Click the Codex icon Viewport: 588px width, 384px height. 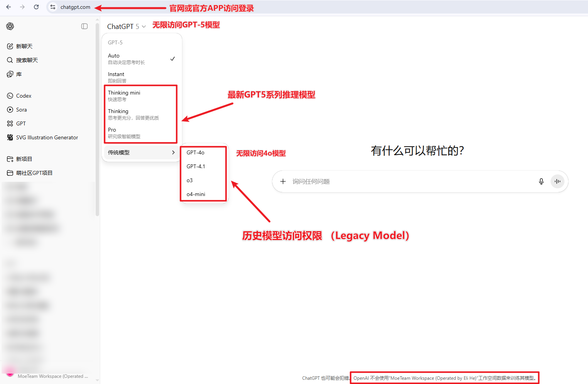point(10,96)
